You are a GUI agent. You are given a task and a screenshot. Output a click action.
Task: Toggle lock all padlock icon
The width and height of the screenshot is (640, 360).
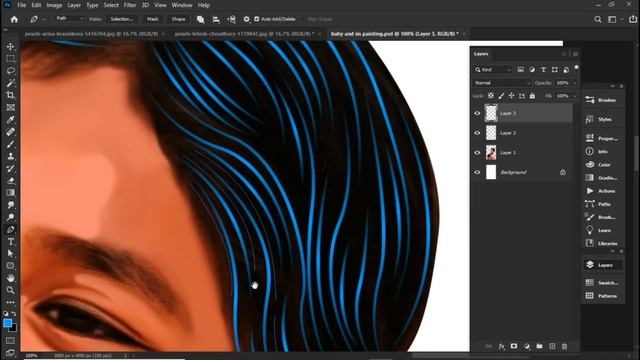(532, 96)
